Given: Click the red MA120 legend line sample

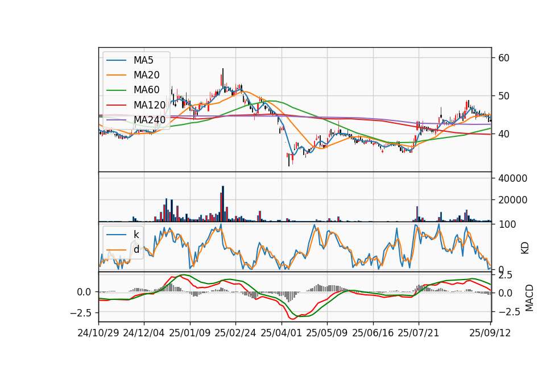Looking at the screenshot, I should 116,105.
